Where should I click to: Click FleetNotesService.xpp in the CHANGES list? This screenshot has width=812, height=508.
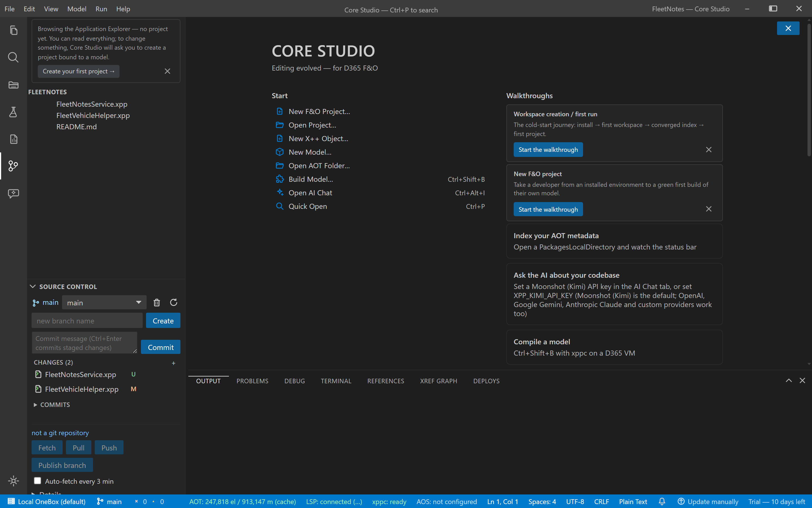point(81,374)
